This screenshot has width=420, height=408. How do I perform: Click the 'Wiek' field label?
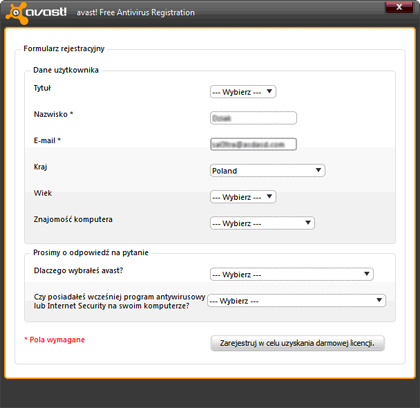point(43,193)
